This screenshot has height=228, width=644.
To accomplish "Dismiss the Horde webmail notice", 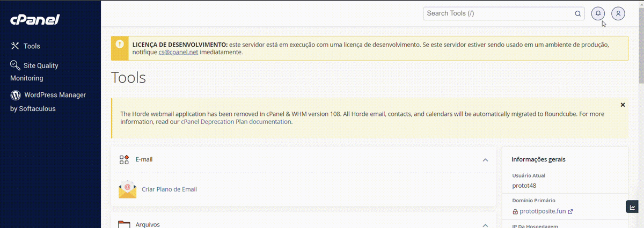I will [623, 105].
